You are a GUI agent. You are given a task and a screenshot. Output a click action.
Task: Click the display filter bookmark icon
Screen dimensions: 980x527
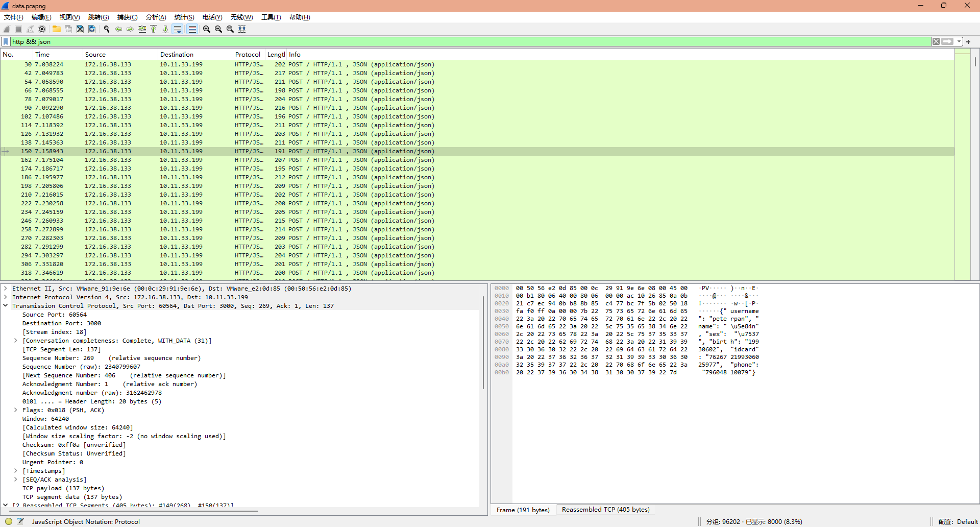point(6,41)
